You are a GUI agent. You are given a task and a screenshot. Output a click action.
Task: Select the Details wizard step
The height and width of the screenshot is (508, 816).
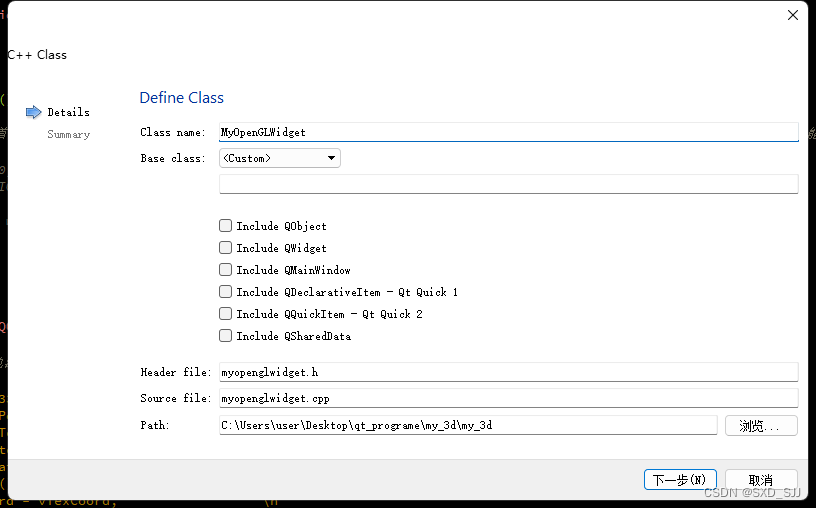[68, 112]
